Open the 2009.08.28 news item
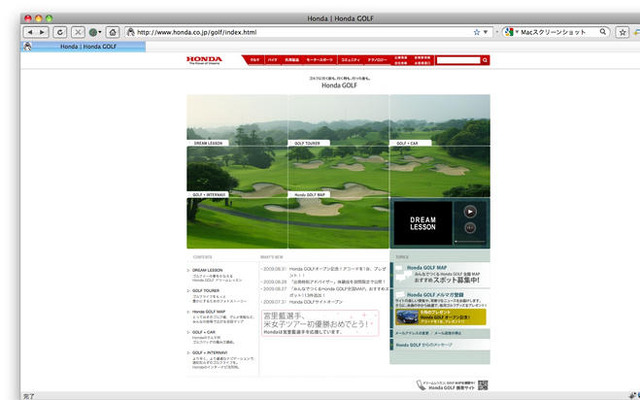 coord(337,282)
